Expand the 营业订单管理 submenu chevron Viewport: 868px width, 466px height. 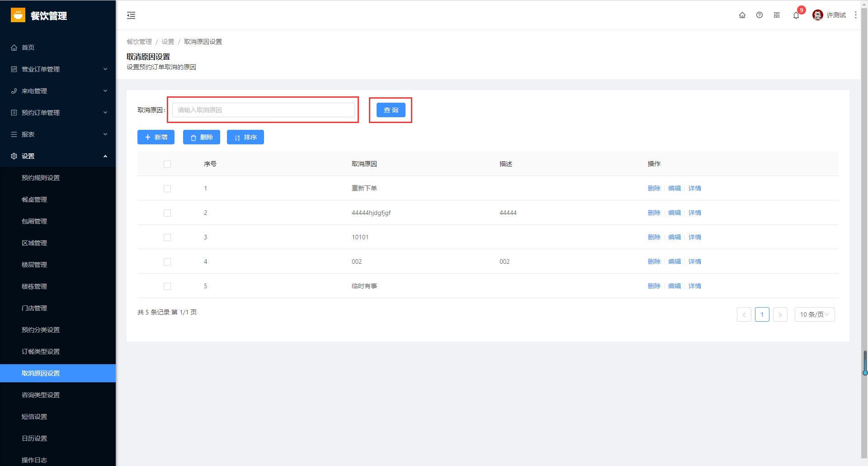pos(105,69)
